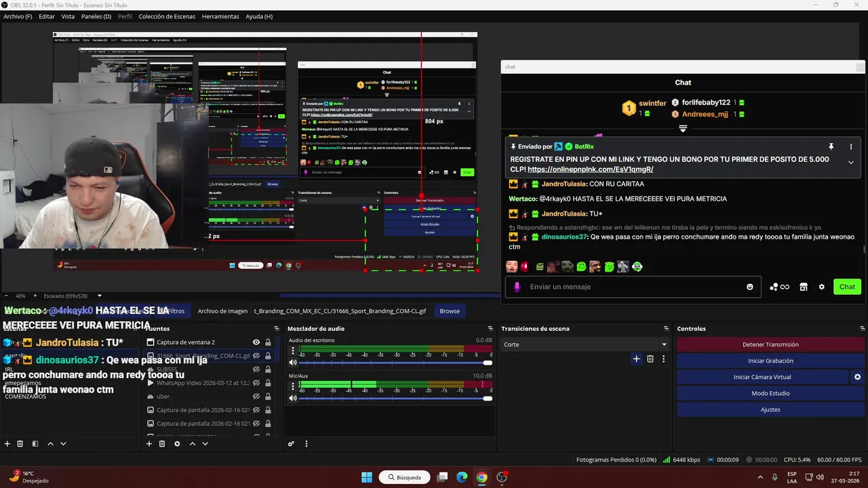The width and height of the screenshot is (868, 488).
Task: Open emoji picker in chat message box
Action: point(749,287)
